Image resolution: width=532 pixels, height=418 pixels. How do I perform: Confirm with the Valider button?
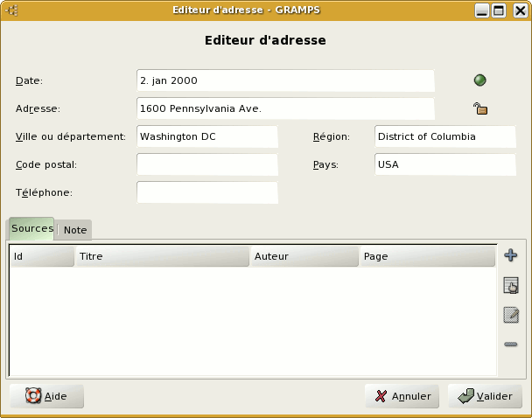click(485, 396)
